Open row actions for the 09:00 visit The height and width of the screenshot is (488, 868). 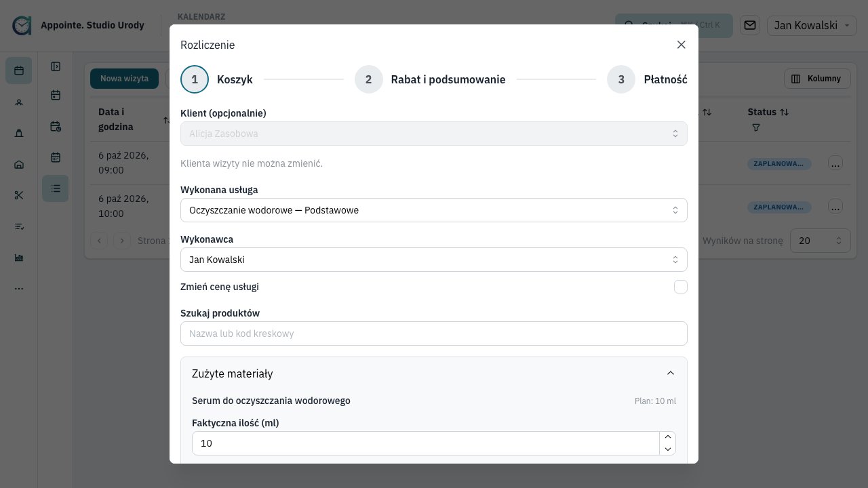(x=835, y=163)
